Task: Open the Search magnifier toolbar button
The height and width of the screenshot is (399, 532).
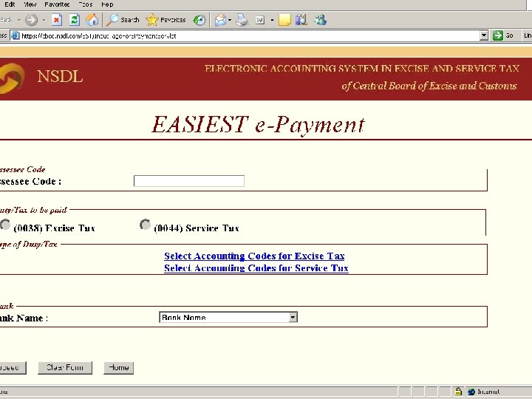Action: coord(123,20)
